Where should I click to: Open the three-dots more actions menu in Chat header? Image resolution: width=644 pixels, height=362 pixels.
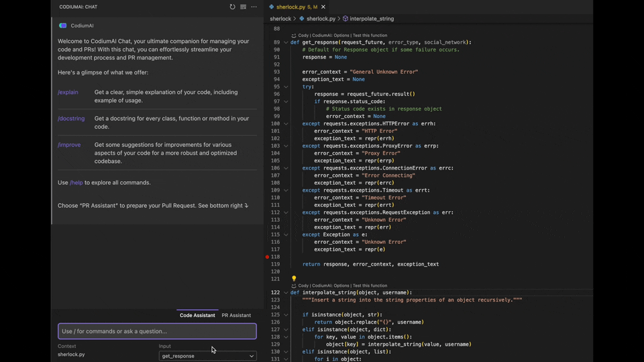point(254,7)
